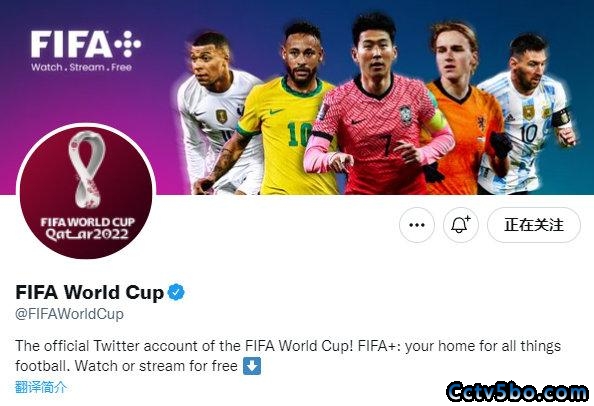Click the blue down-arrow emoji in the bio
Image resolution: width=594 pixels, height=406 pixels.
point(252,366)
